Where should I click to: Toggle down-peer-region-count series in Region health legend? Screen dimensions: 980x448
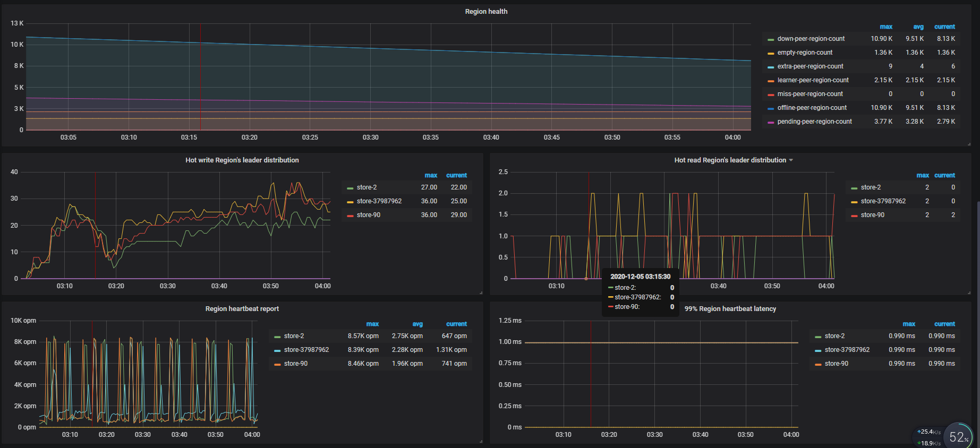click(811, 39)
